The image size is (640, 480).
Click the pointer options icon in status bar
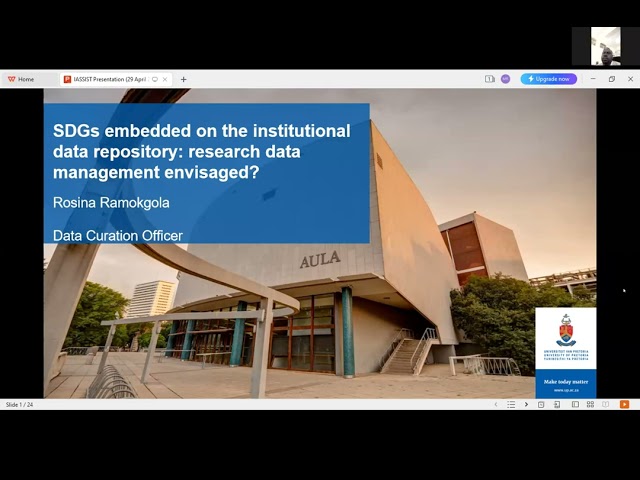541,404
